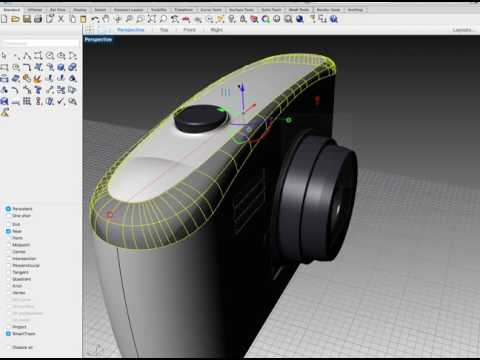Image resolution: width=480 pixels, height=360 pixels.
Task: Enable the Center object snap
Action: pos(8,252)
